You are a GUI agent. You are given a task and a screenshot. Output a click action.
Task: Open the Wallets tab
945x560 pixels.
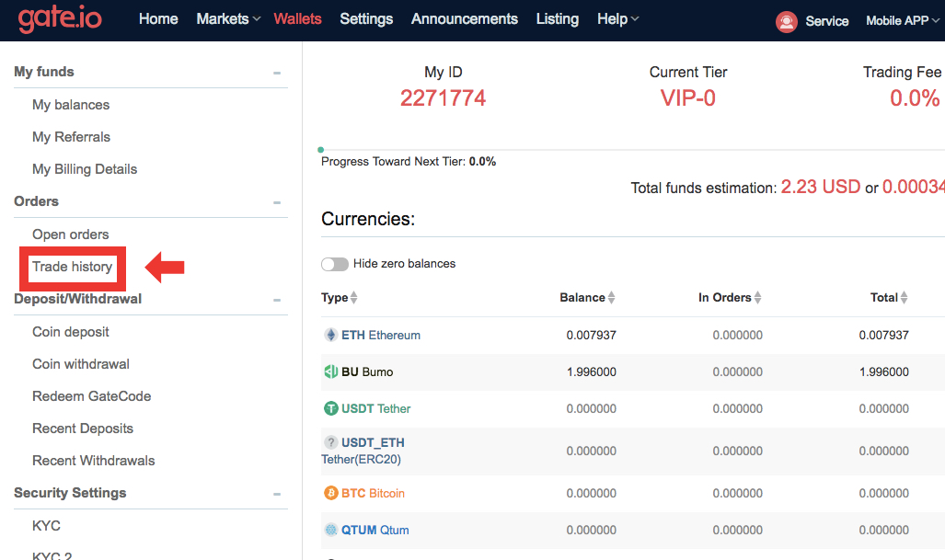tap(298, 19)
